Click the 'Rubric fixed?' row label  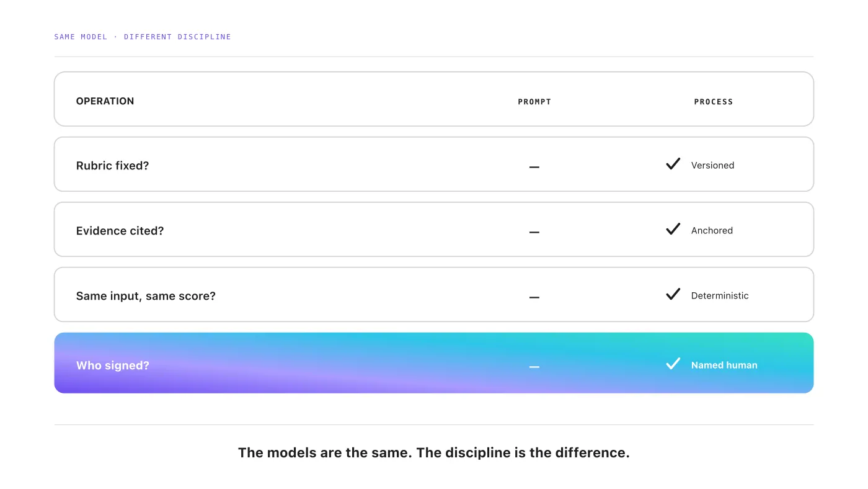click(x=112, y=166)
